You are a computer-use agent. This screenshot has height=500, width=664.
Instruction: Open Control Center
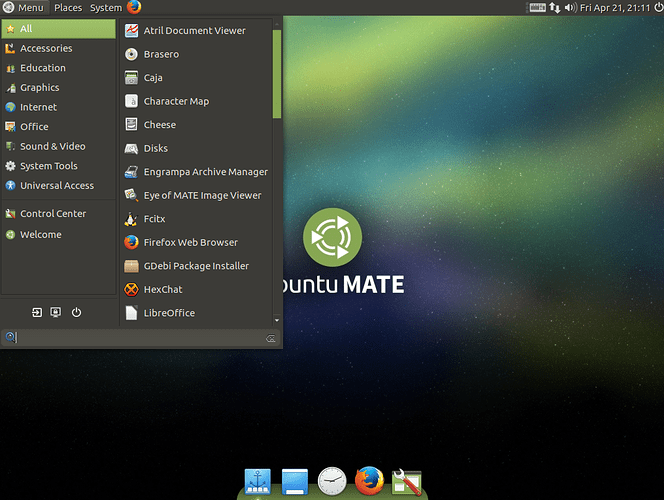click(58, 214)
